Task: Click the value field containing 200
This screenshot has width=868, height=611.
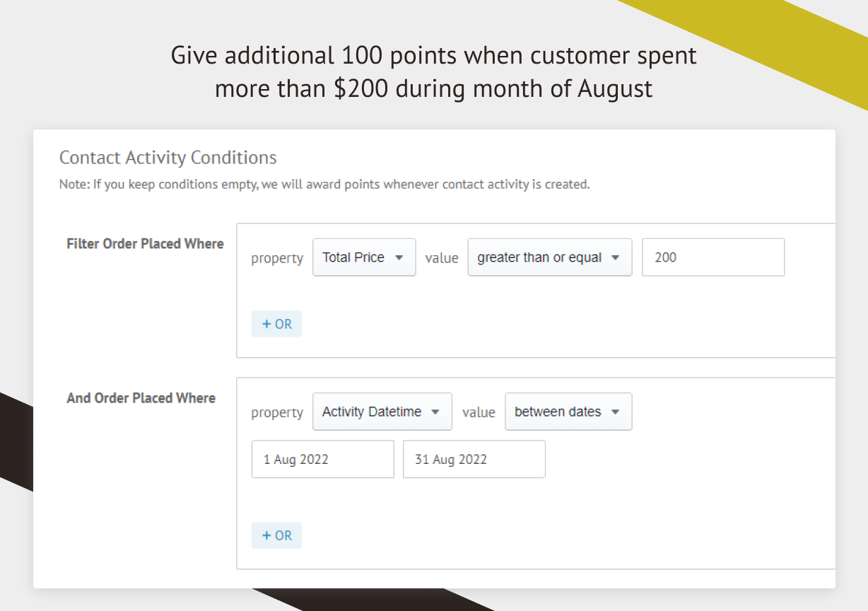Action: [x=712, y=257]
